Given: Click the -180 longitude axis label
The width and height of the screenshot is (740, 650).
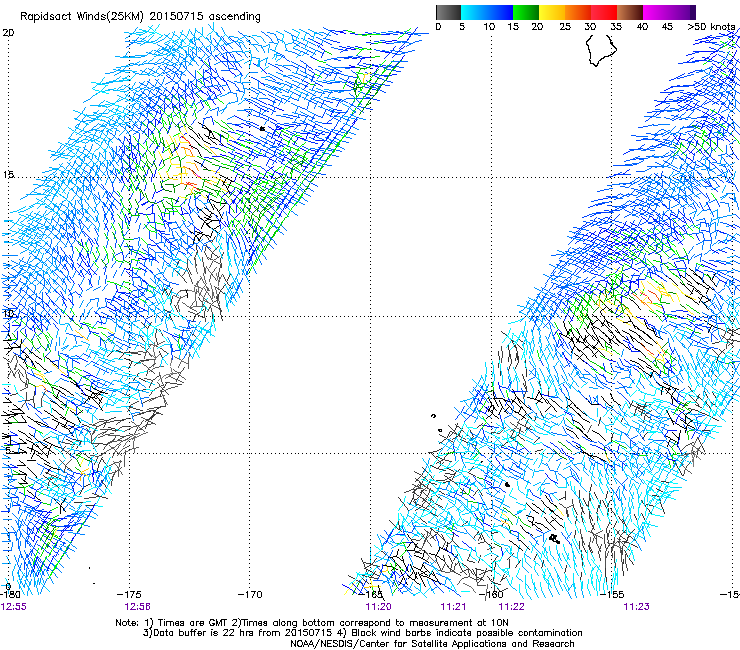Looking at the screenshot, I should 11,595.
